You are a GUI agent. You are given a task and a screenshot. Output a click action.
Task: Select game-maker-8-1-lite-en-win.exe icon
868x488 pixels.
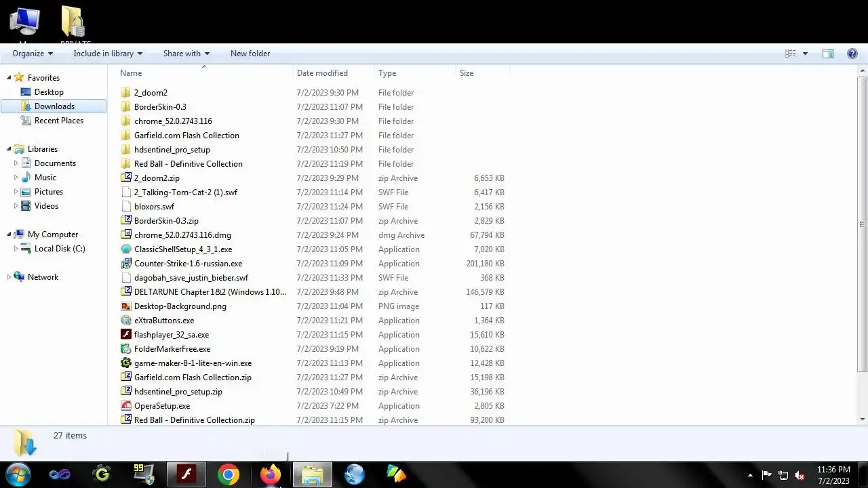point(125,363)
